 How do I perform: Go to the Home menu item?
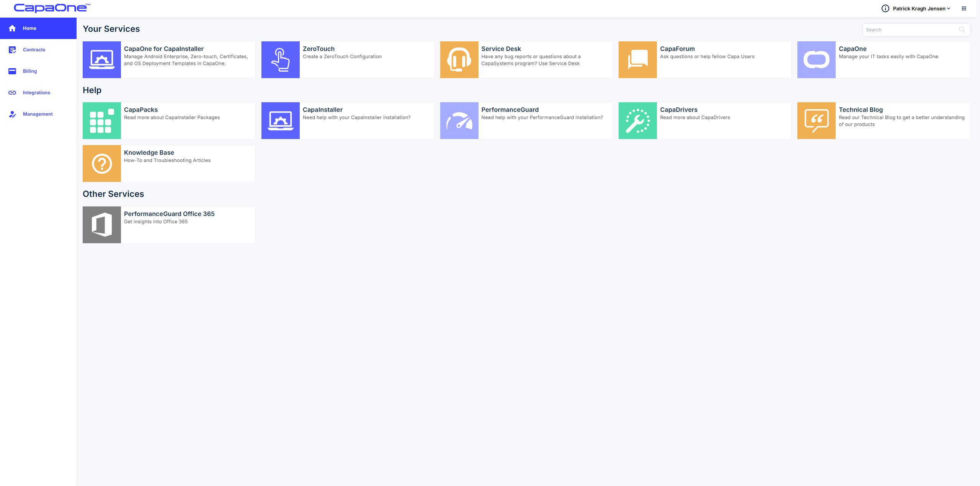pyautogui.click(x=38, y=28)
